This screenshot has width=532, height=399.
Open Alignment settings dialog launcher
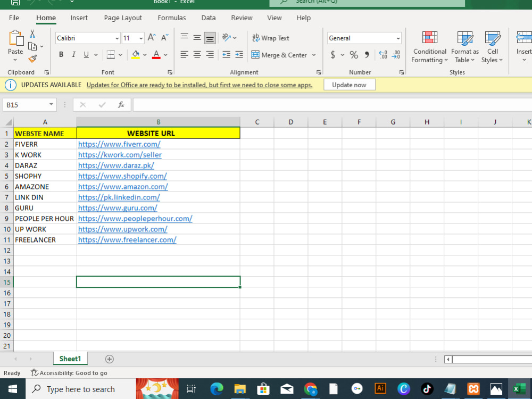pyautogui.click(x=319, y=72)
